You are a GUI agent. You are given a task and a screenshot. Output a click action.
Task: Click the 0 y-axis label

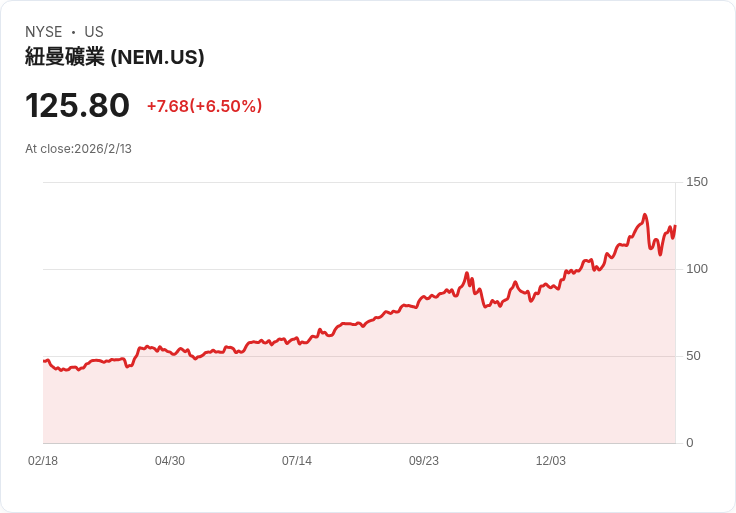tap(689, 443)
